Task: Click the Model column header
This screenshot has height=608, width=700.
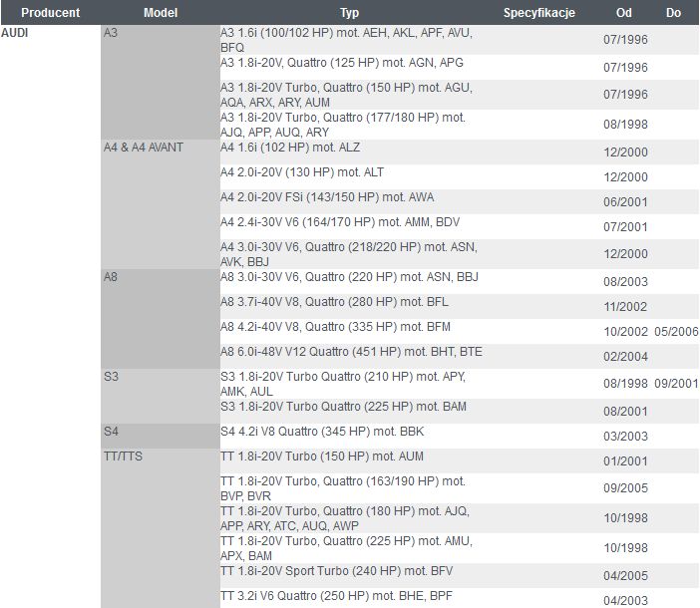Action: click(x=161, y=13)
